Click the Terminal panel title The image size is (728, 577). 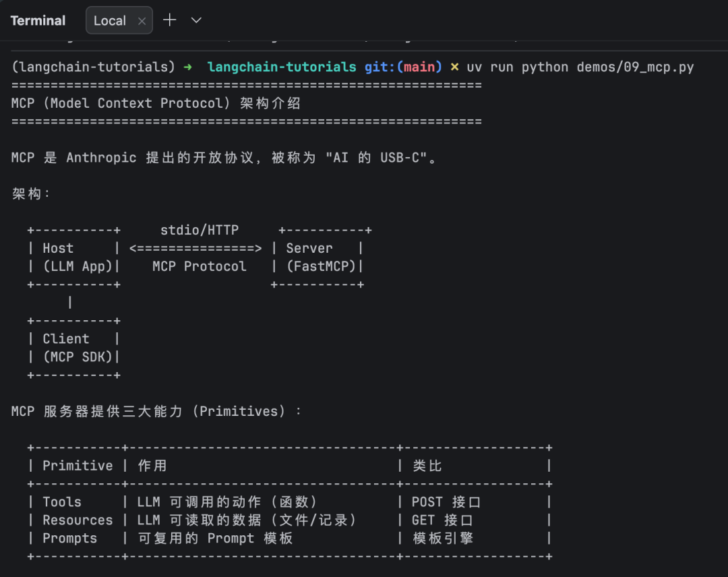[38, 20]
